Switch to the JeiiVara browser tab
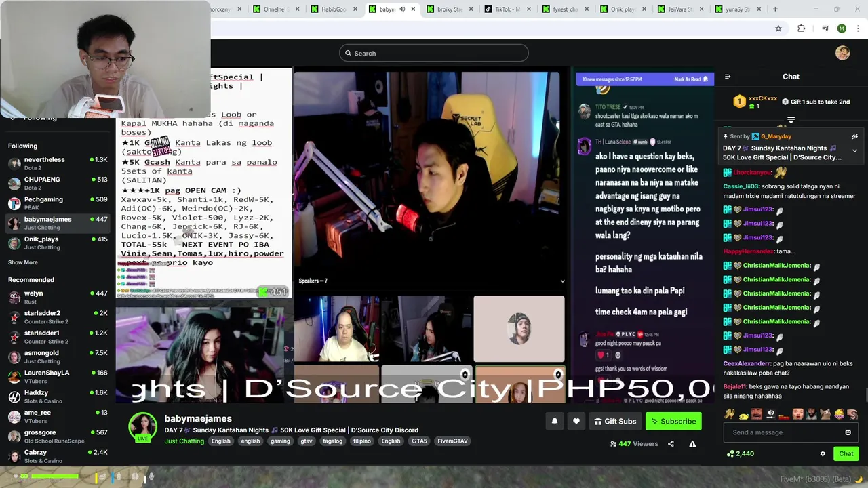This screenshot has width=868, height=488. click(x=680, y=9)
